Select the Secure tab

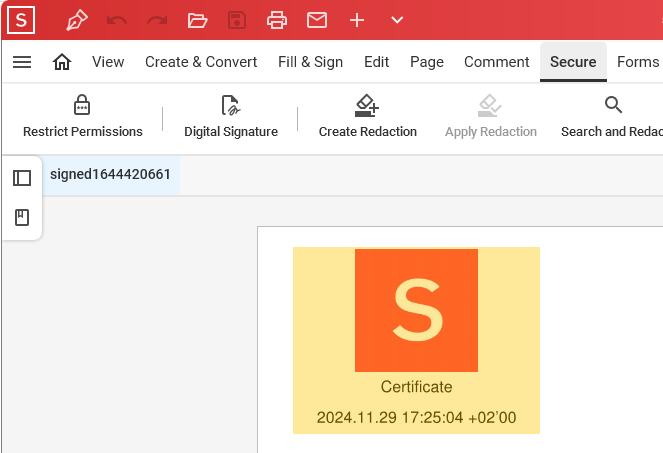573,62
